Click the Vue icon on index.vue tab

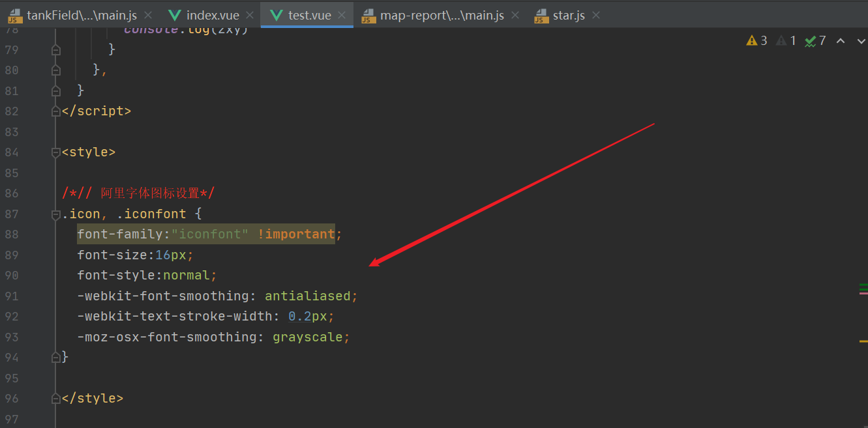click(x=175, y=15)
